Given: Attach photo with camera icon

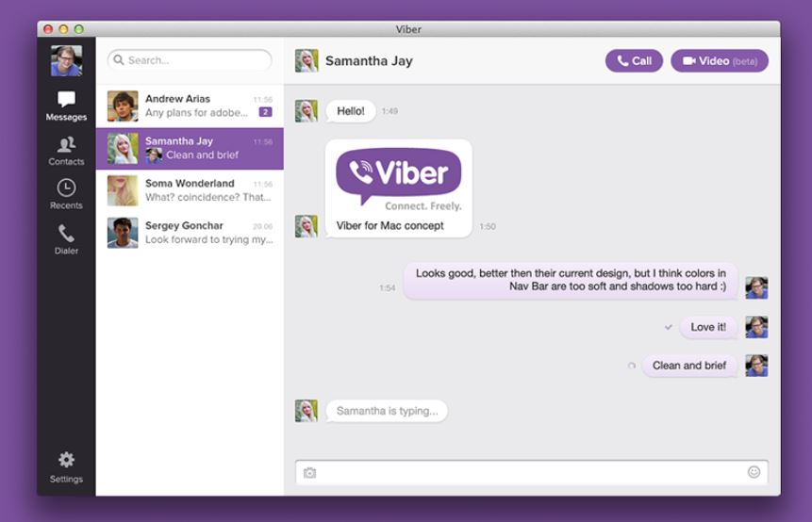Looking at the screenshot, I should point(309,472).
